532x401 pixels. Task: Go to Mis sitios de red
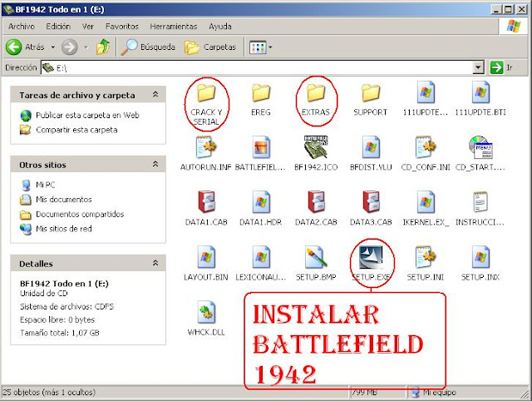56,229
